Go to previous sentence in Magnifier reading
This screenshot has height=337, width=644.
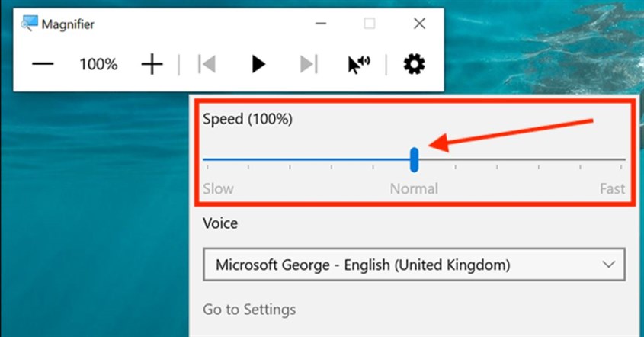[x=207, y=64]
